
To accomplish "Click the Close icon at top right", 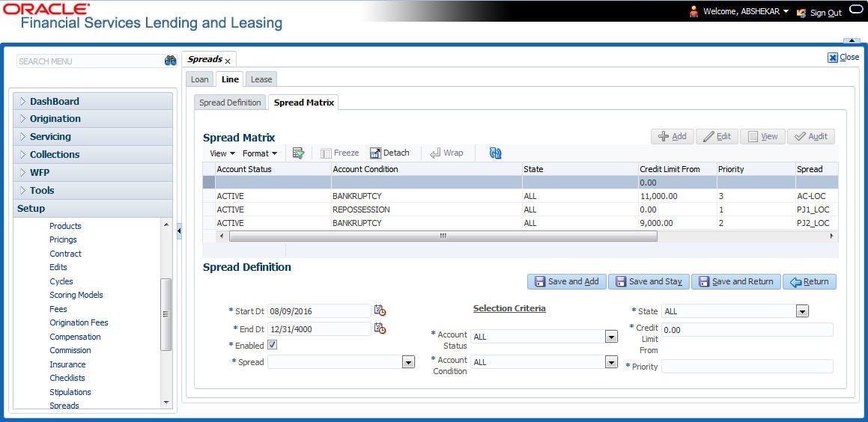I will tap(833, 57).
